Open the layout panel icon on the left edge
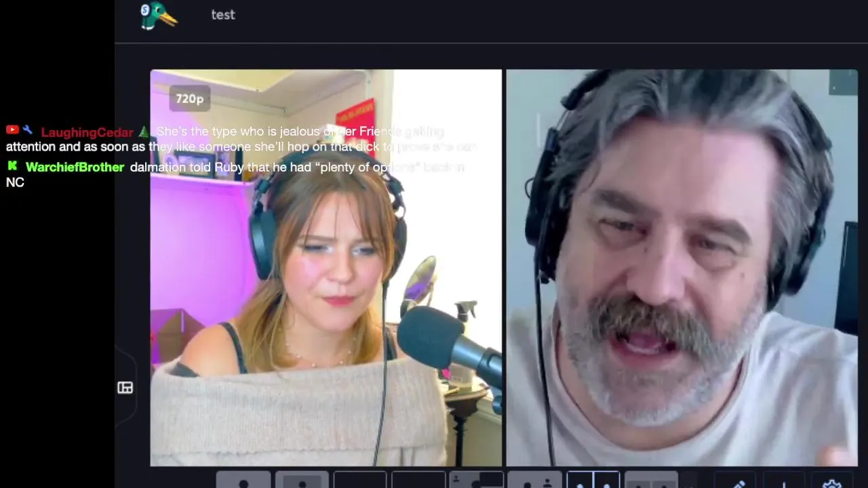The image size is (868, 488). click(x=125, y=388)
